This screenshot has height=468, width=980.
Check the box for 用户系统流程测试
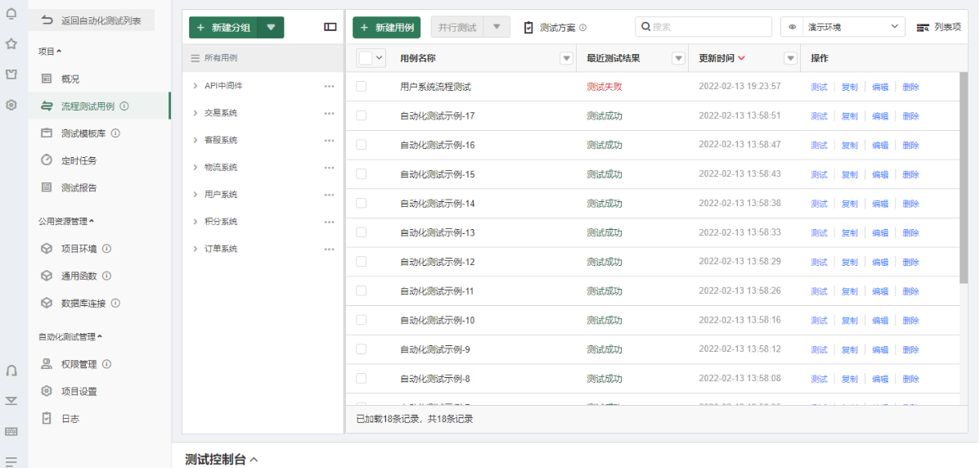[362, 87]
